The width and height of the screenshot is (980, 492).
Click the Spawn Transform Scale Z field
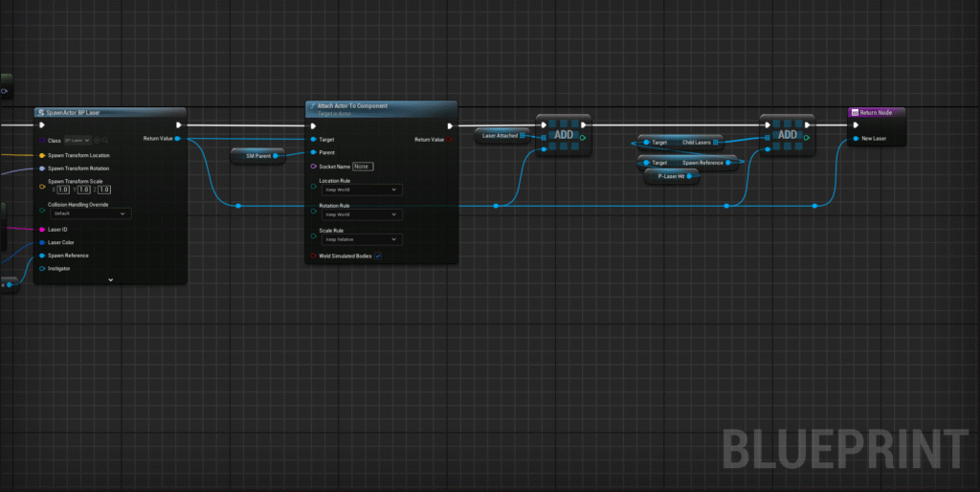(x=104, y=190)
